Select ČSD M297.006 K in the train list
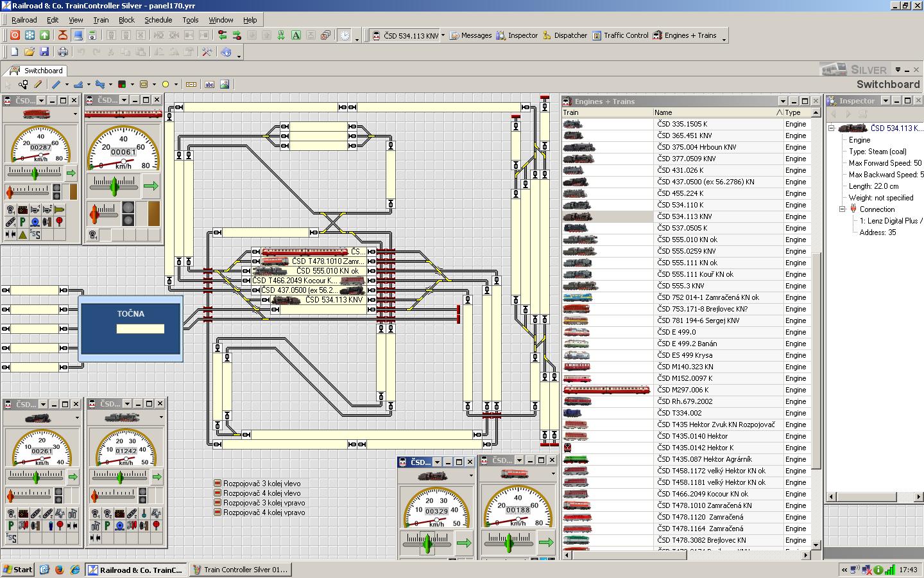This screenshot has height=578, width=924. (x=683, y=390)
